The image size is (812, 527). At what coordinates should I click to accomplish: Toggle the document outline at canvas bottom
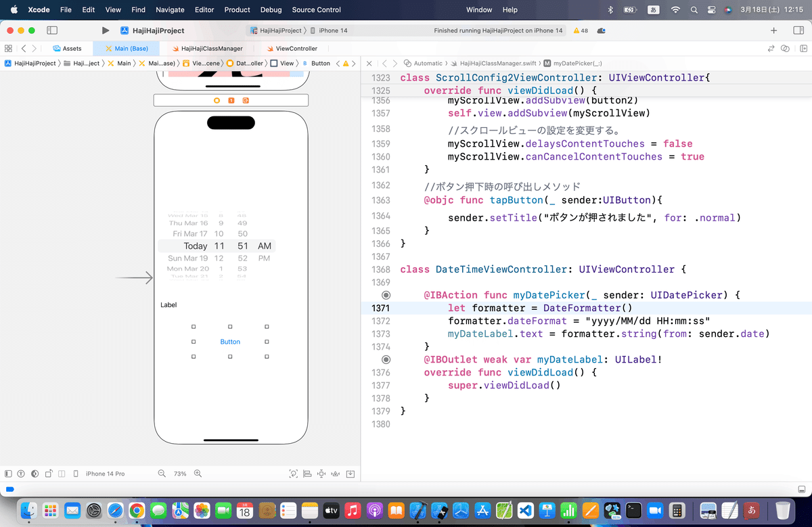pos(8,474)
